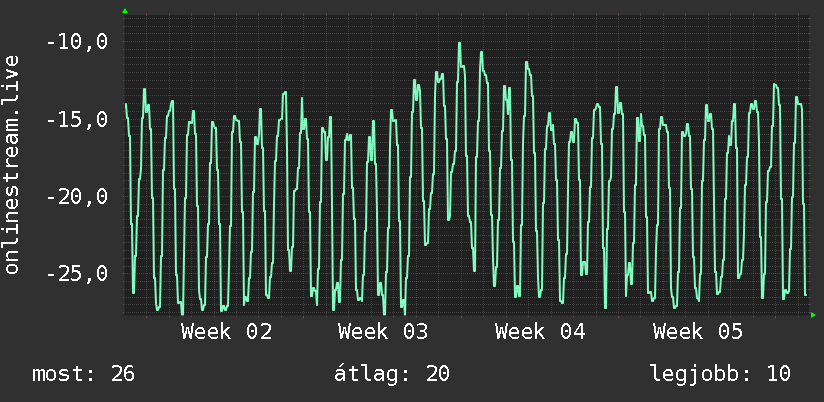Click the -15,0 y-axis value
The height and width of the screenshot is (402, 824).
click(x=77, y=119)
